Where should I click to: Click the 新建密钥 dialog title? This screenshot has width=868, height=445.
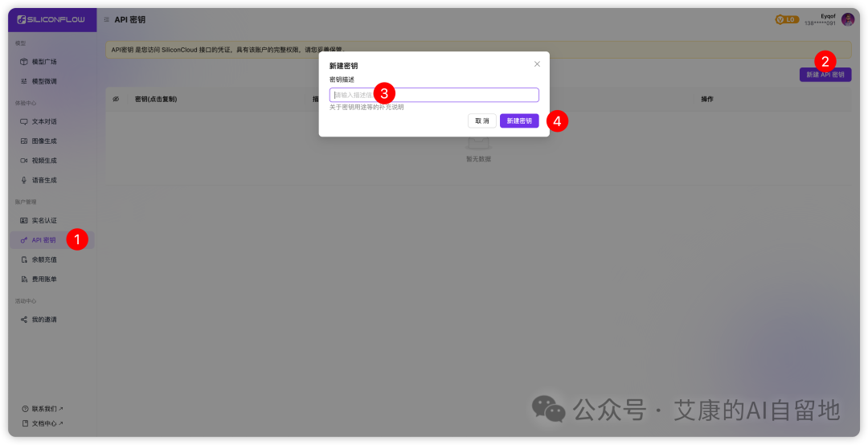[344, 66]
